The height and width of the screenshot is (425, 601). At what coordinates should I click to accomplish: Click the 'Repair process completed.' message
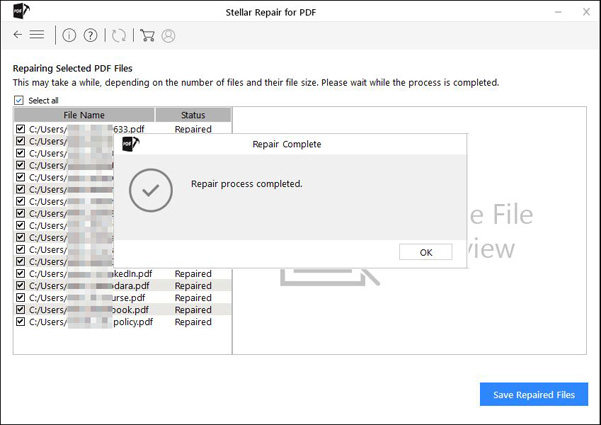[x=246, y=184]
